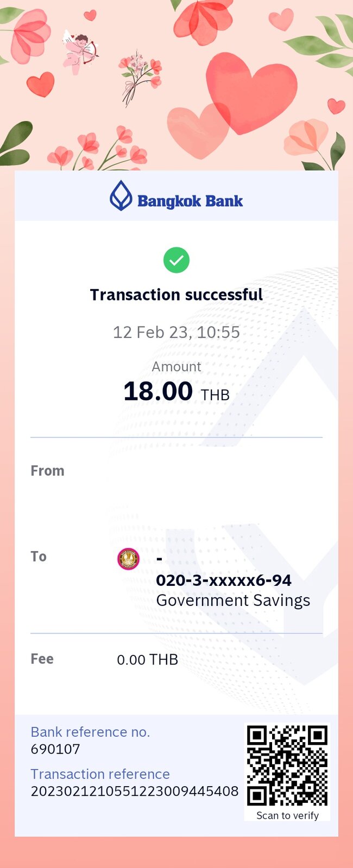Select the 'Transaction successful' heading
Screen dimensions: 353x868
point(177,295)
